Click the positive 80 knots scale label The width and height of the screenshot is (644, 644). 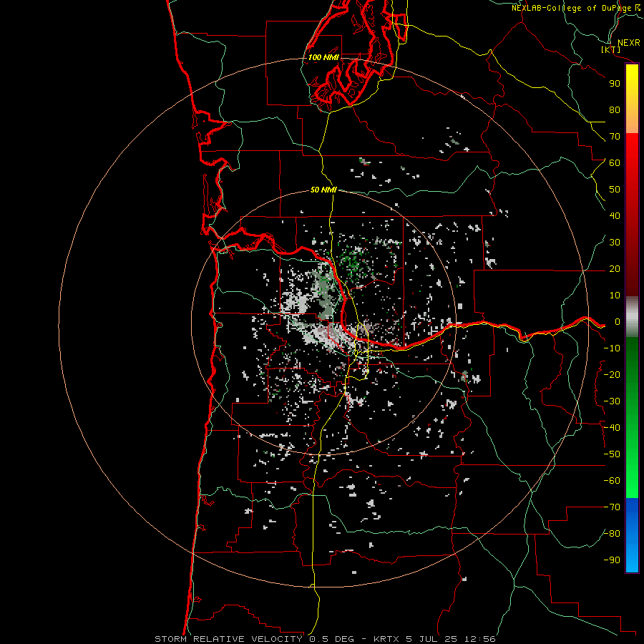[x=615, y=110]
